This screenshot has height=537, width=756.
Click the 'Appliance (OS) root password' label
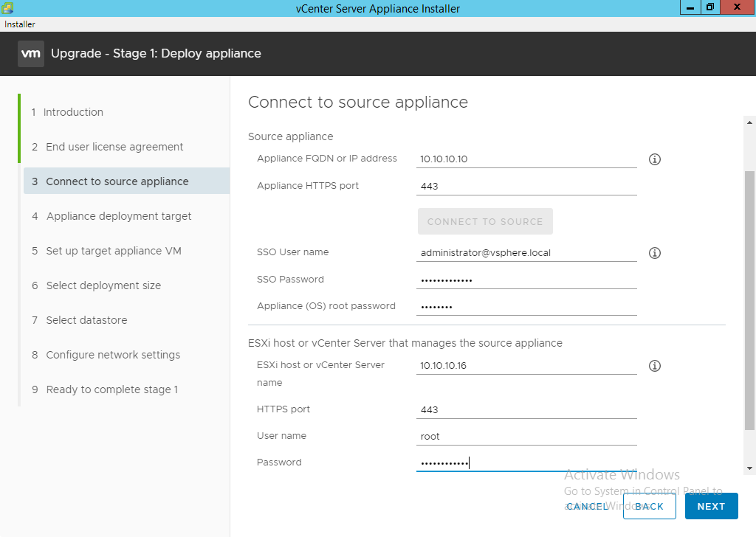click(x=326, y=306)
